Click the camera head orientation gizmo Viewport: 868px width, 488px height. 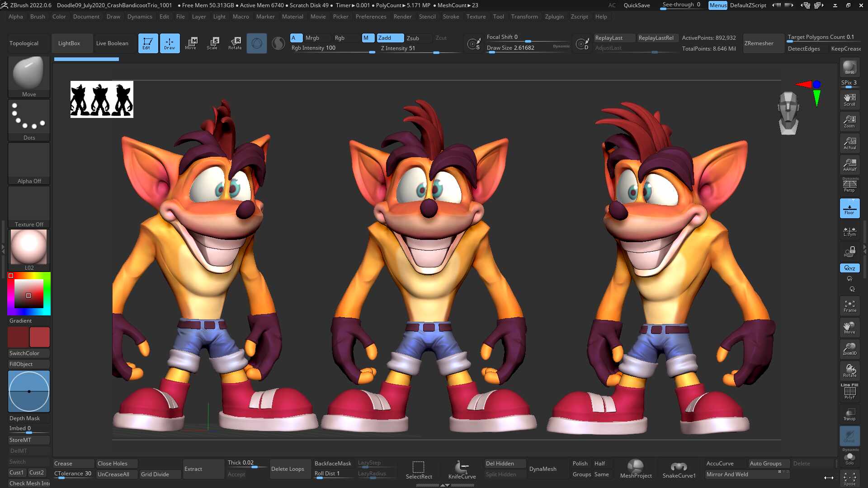[x=788, y=113]
